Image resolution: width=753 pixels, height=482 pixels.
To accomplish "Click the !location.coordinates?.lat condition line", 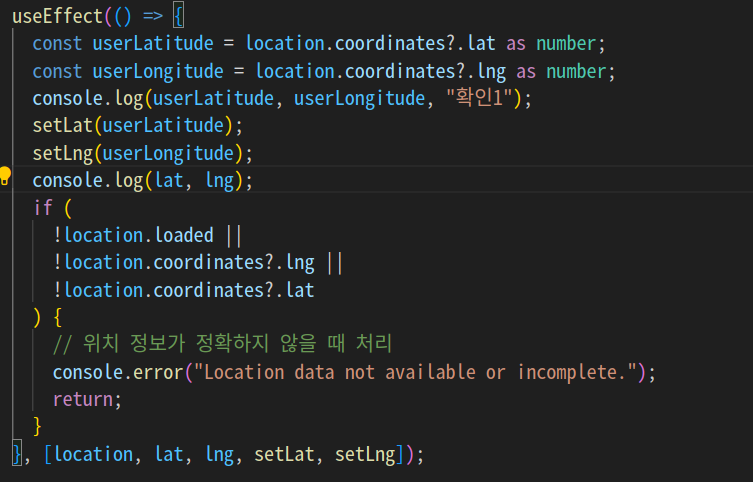I will pyautogui.click(x=183, y=290).
